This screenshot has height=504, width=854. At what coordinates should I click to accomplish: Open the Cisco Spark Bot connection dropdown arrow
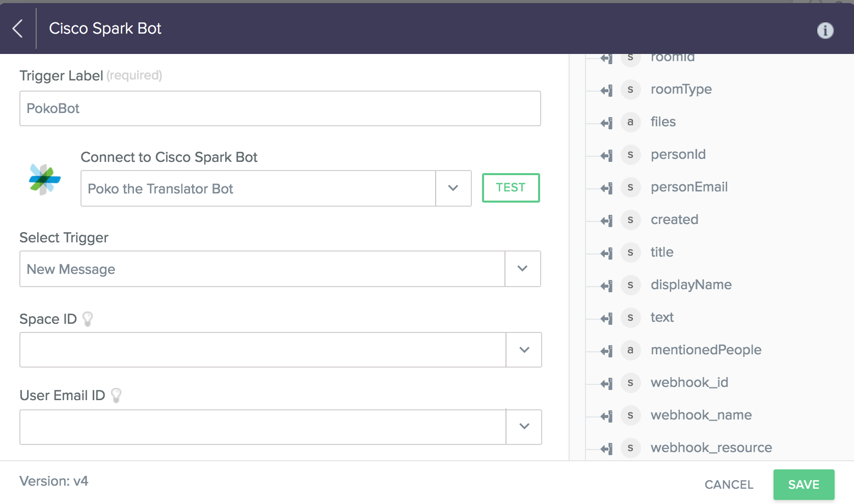click(453, 188)
